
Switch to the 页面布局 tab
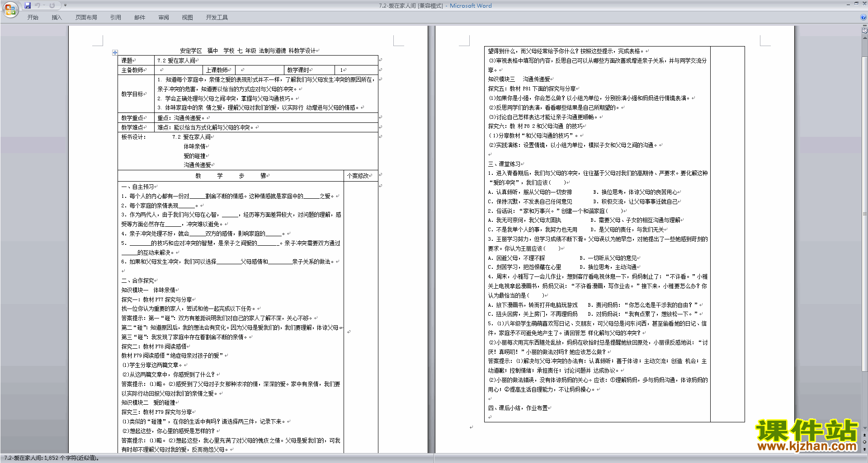point(86,17)
